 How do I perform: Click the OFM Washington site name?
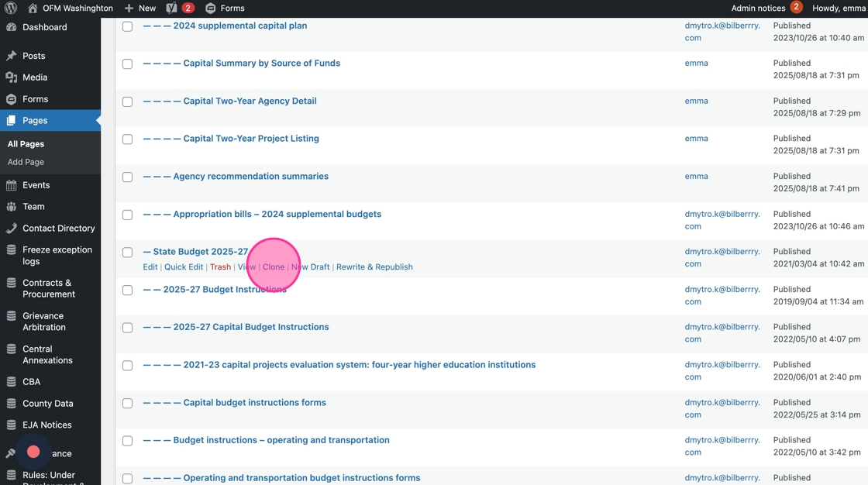coord(78,8)
